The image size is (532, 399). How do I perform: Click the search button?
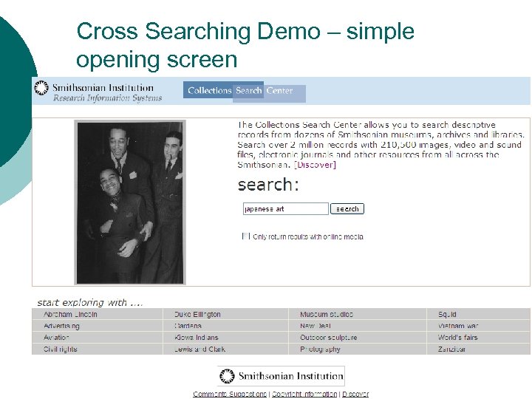point(347,208)
